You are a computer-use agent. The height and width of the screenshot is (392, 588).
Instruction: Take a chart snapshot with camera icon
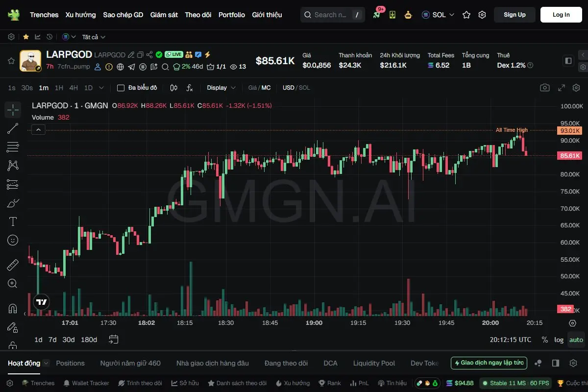545,88
